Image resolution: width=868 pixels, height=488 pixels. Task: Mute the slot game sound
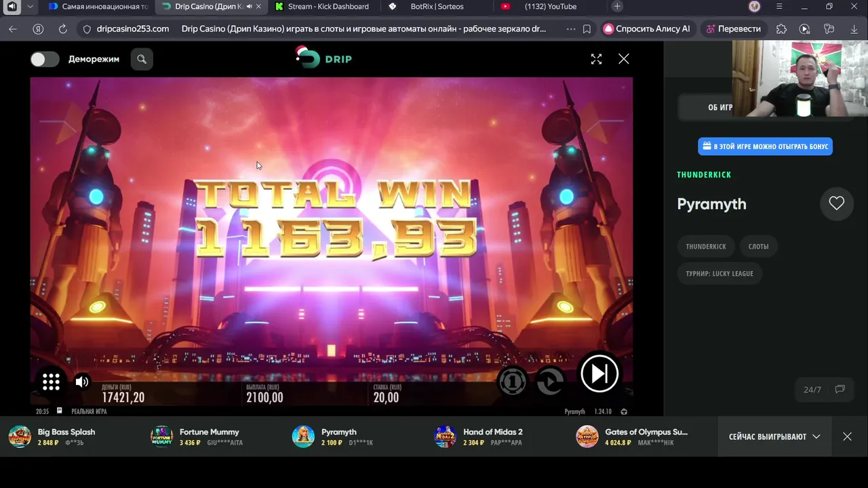[x=82, y=382]
